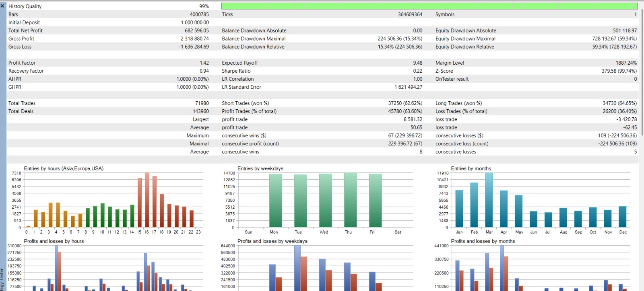Screen dimensions: 644x291
Task: Click the Initial Deposit value
Action: (195, 23)
